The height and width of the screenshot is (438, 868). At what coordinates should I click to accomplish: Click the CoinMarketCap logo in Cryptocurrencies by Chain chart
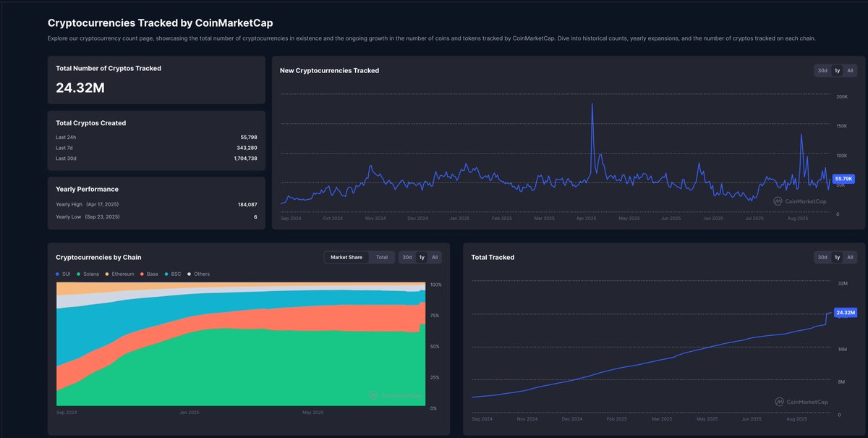(394, 395)
